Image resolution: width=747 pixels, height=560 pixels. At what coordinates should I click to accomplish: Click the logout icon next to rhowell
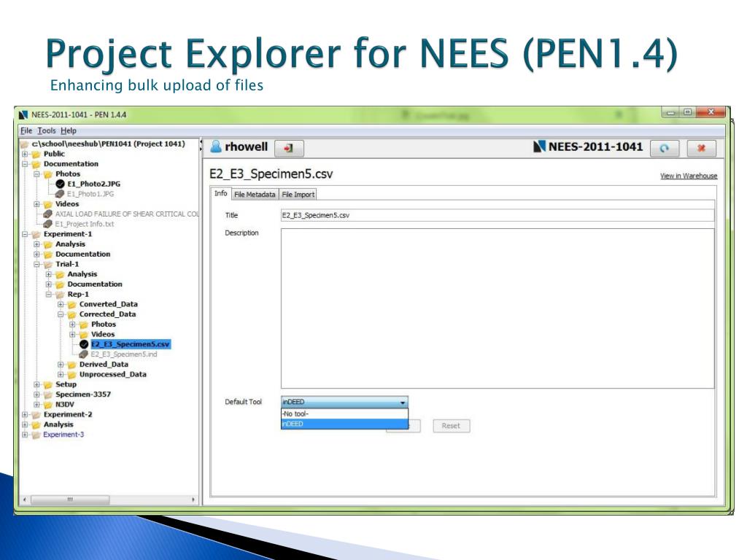click(x=289, y=148)
